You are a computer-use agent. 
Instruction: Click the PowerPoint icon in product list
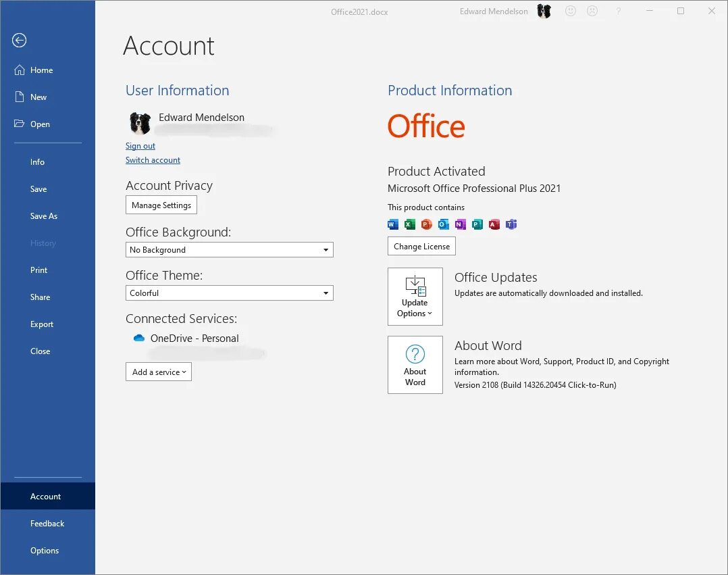[x=427, y=224]
